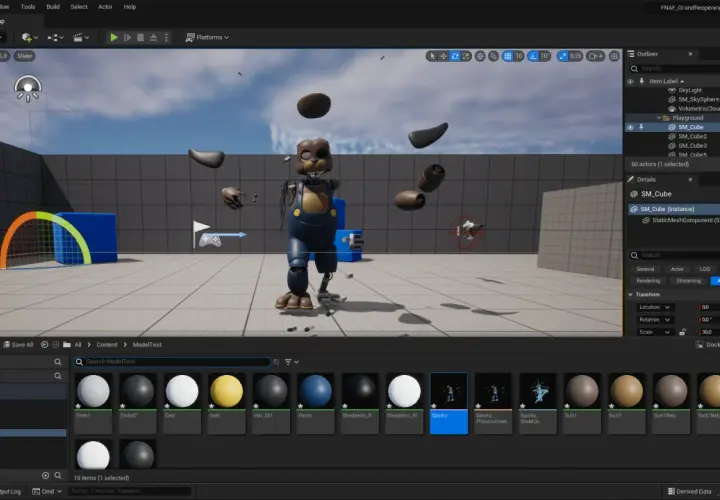Toggle rotation snapping angle icon
Screen dimensions: 720x500
pyautogui.click(x=533, y=56)
